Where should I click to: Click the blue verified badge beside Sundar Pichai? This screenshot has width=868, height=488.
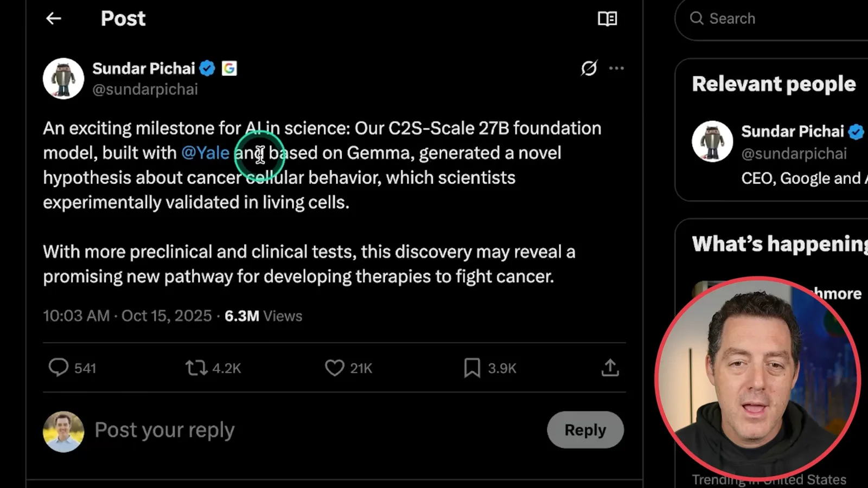click(207, 68)
